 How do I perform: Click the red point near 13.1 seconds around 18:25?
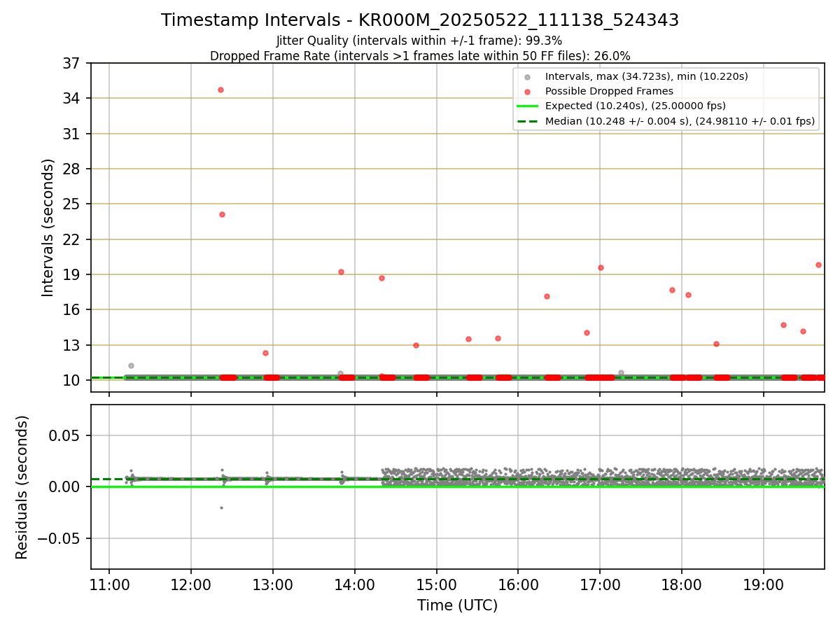(x=716, y=344)
